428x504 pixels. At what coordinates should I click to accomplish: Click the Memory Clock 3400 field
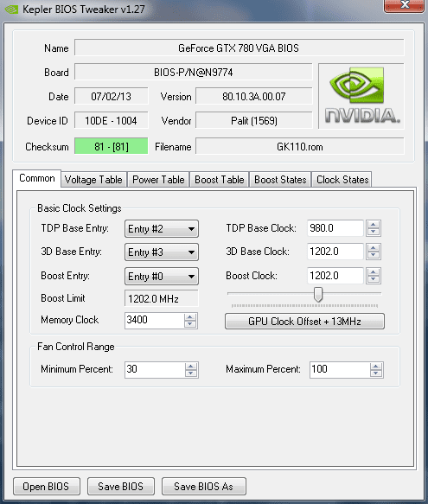click(x=155, y=321)
